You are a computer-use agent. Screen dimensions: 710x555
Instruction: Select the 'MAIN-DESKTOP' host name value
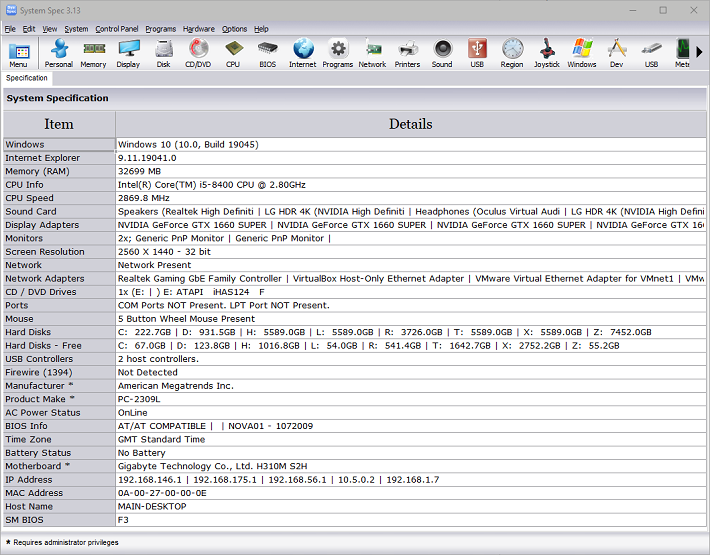pos(152,506)
